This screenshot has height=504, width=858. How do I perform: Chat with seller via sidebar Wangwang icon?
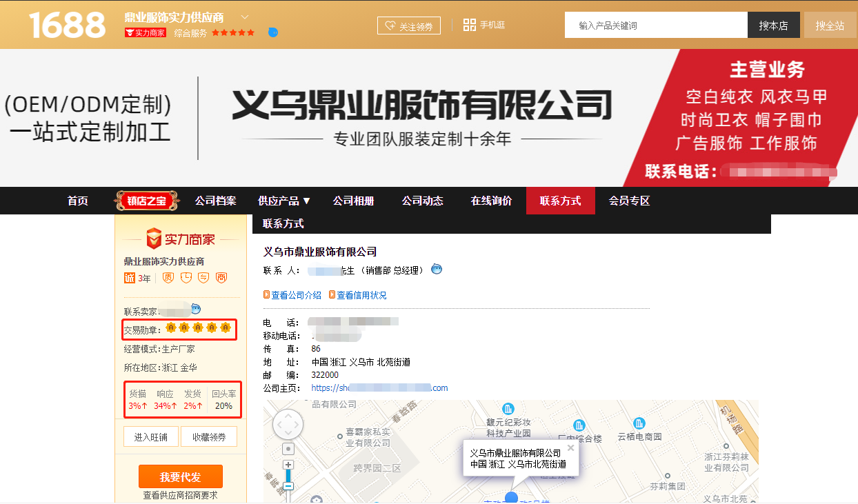pyautogui.click(x=196, y=309)
